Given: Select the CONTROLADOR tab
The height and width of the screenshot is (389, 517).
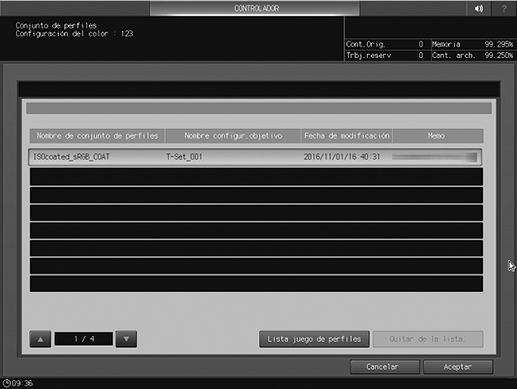Looking at the screenshot, I should (x=255, y=8).
